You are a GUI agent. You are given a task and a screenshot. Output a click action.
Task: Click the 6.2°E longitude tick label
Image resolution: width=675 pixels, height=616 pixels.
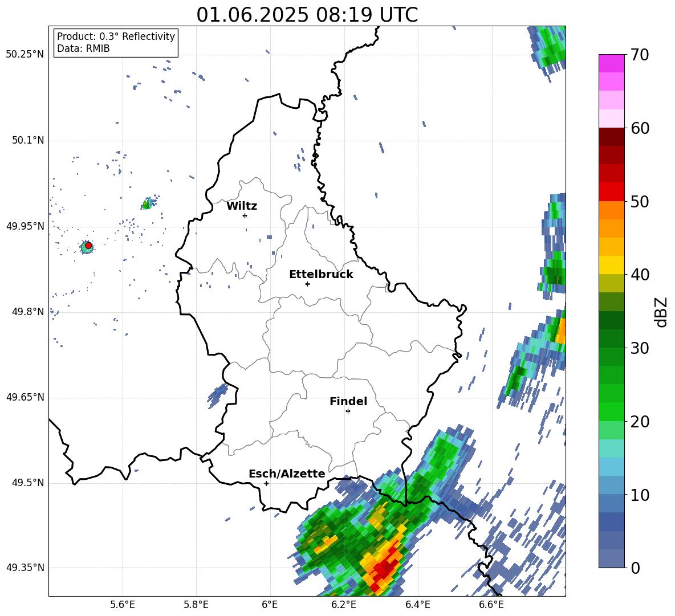tap(344, 605)
